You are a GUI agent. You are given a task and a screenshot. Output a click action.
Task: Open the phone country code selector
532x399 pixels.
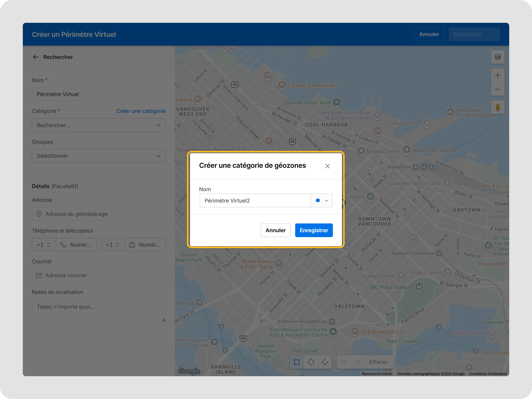pos(44,245)
